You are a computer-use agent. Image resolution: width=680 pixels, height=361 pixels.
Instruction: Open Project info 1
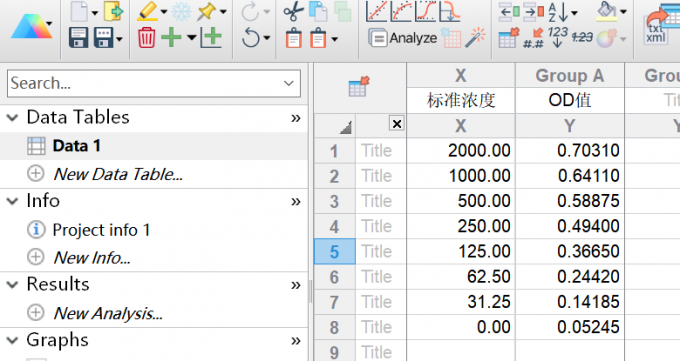[101, 230]
